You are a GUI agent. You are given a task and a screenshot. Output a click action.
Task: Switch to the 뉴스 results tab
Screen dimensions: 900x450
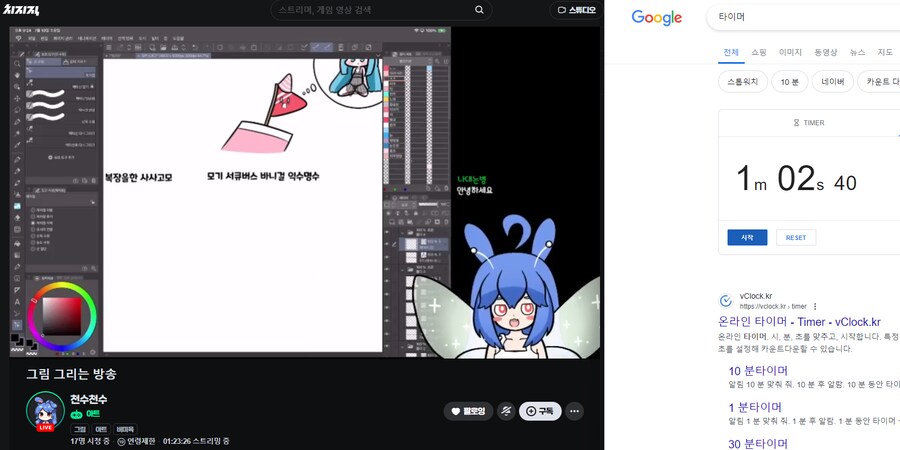858,52
